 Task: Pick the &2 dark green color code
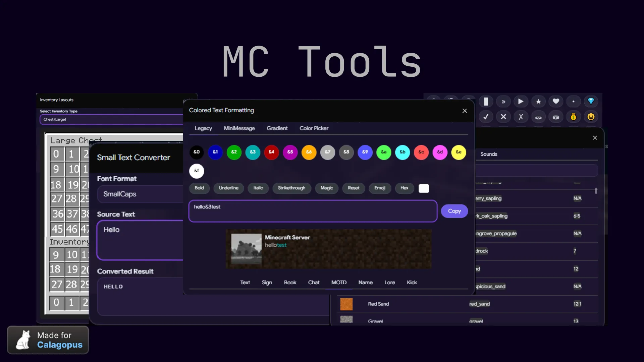234,152
